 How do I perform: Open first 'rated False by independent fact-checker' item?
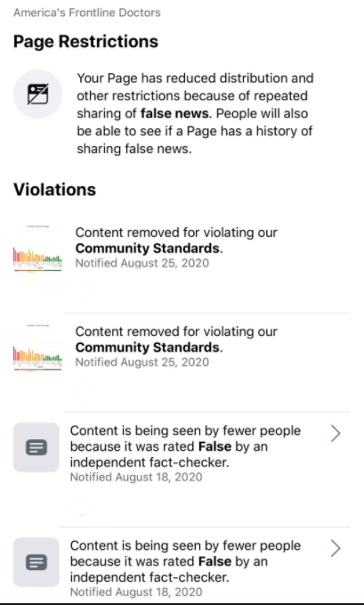[182, 470]
